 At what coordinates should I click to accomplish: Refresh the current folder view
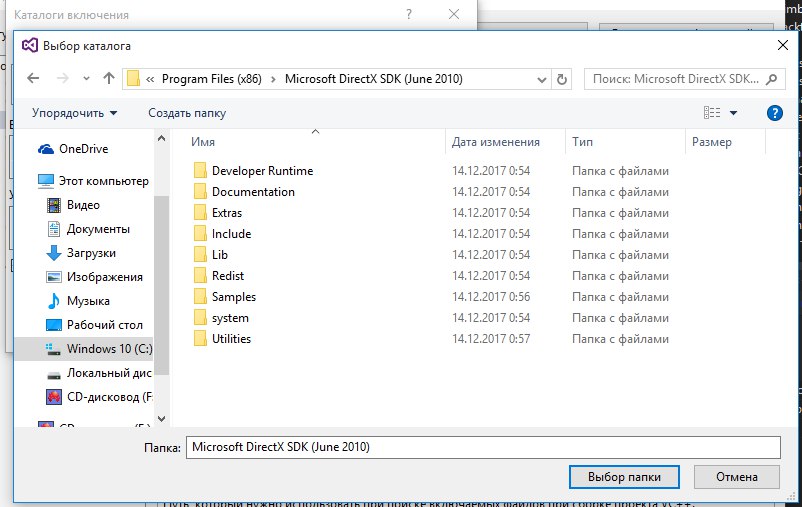[562, 79]
